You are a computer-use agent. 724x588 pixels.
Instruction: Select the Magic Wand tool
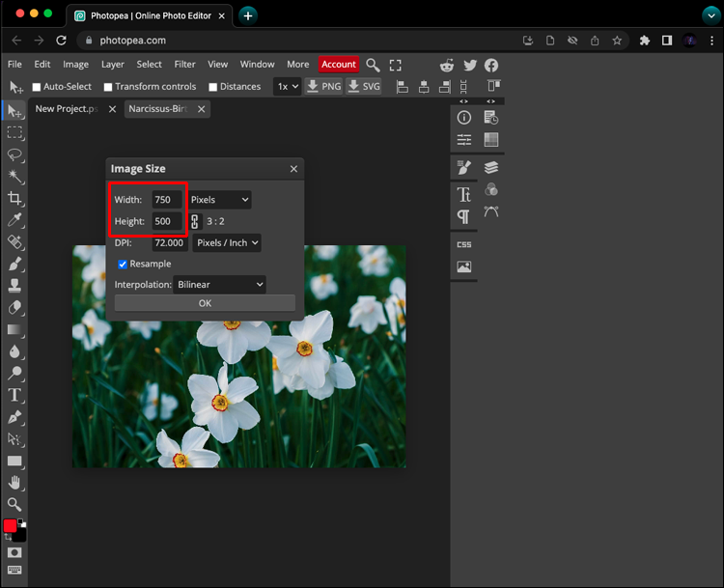15,177
